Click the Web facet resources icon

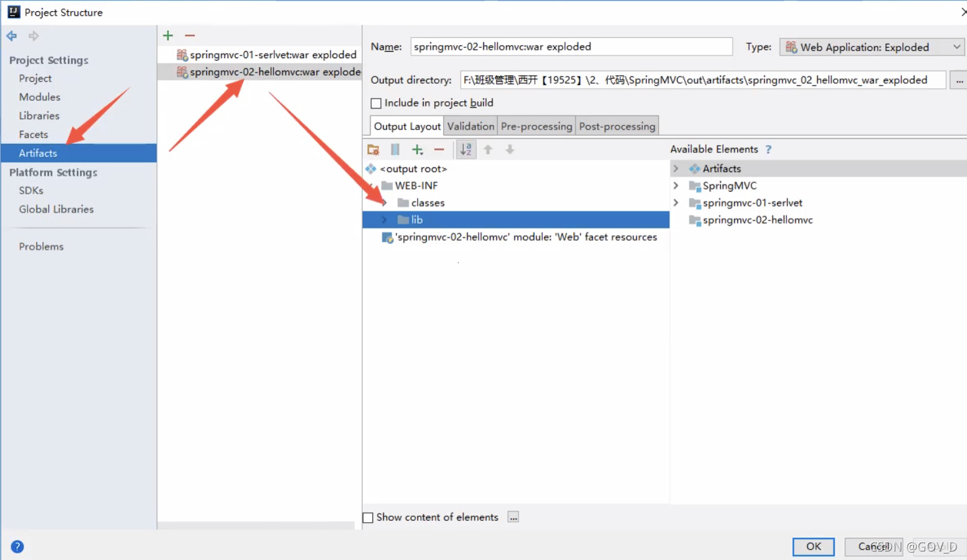pyautogui.click(x=388, y=237)
